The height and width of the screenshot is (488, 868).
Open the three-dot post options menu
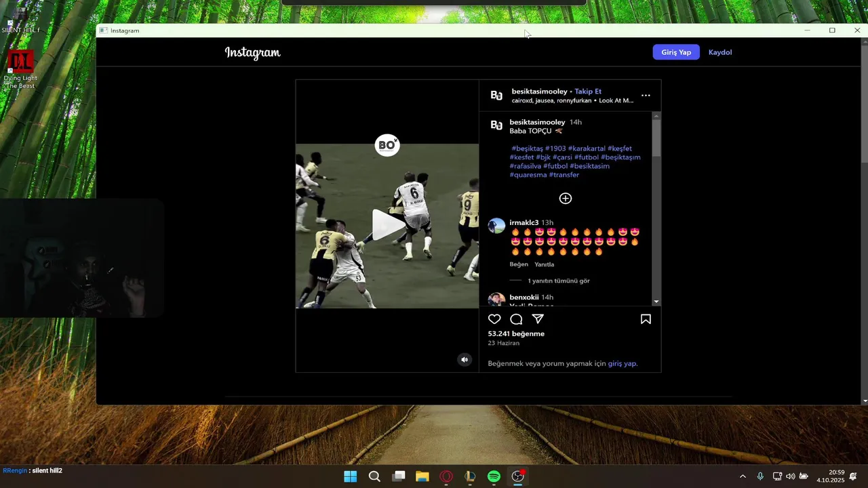coord(646,96)
